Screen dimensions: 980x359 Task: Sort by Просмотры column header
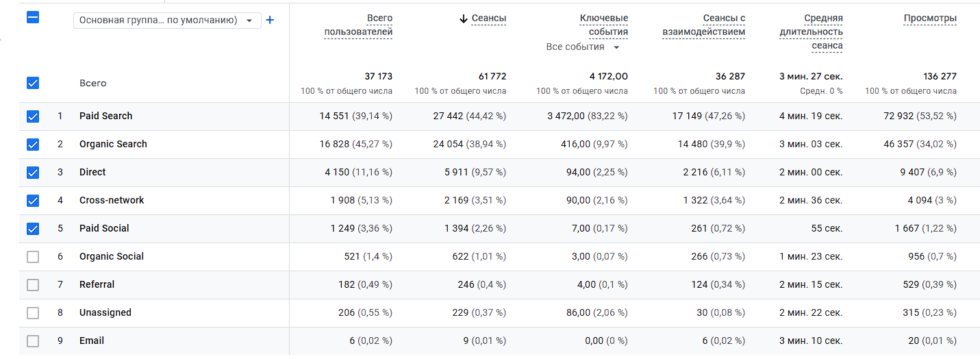pyautogui.click(x=930, y=18)
